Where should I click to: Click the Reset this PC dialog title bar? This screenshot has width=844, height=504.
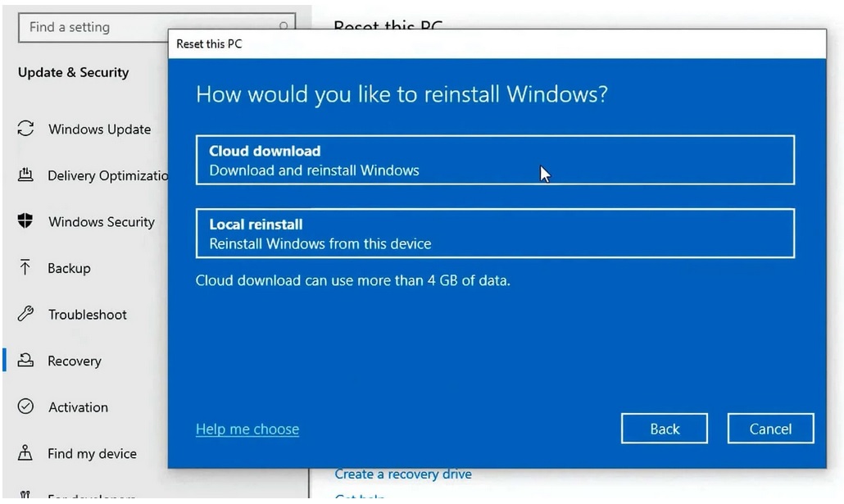497,44
